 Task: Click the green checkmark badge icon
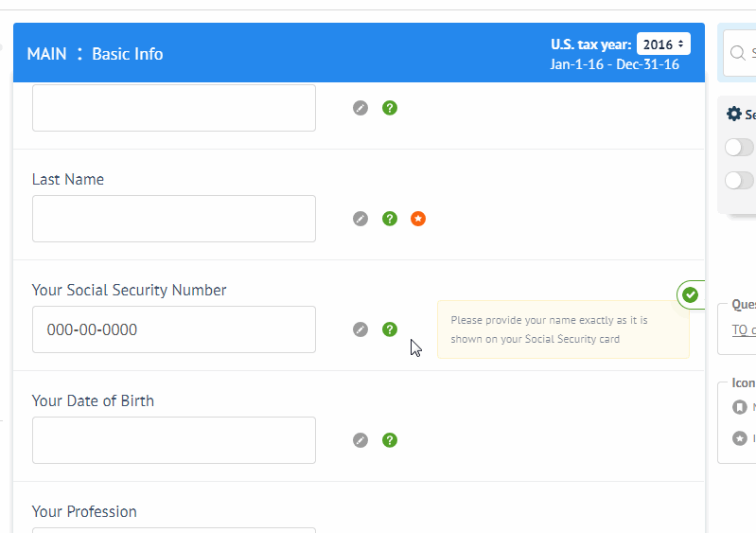691,294
